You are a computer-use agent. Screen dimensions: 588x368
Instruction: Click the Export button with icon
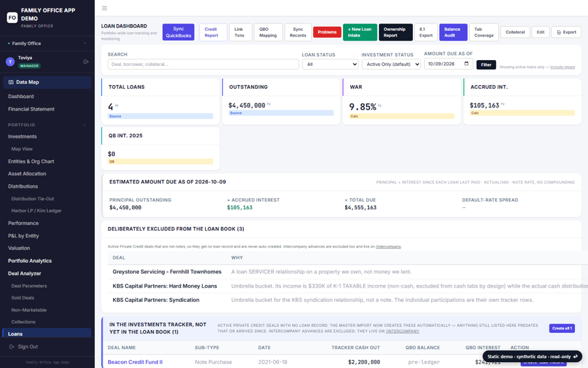pos(566,32)
